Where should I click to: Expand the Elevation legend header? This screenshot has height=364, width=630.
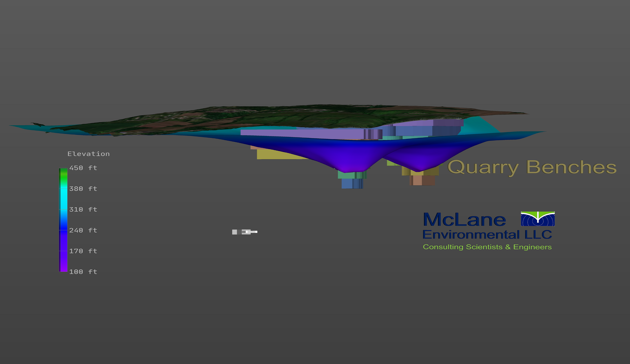tap(88, 154)
